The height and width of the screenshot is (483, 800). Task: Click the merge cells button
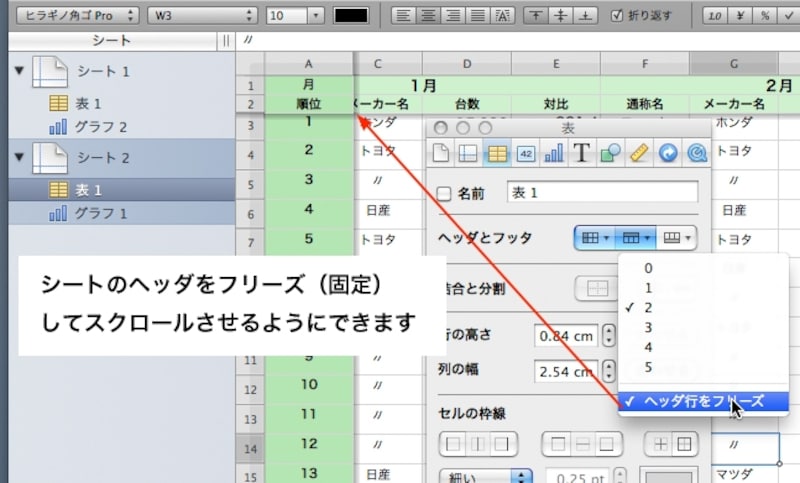(596, 289)
